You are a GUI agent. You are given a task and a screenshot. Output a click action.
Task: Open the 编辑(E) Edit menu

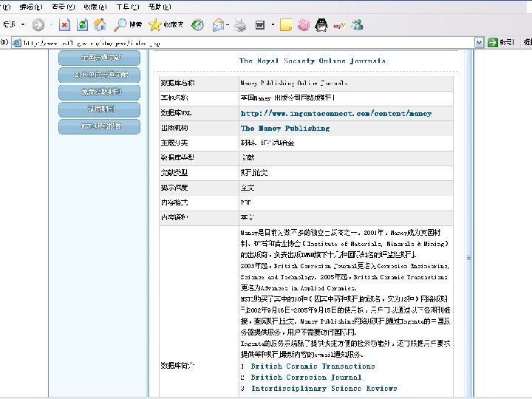point(31,7)
